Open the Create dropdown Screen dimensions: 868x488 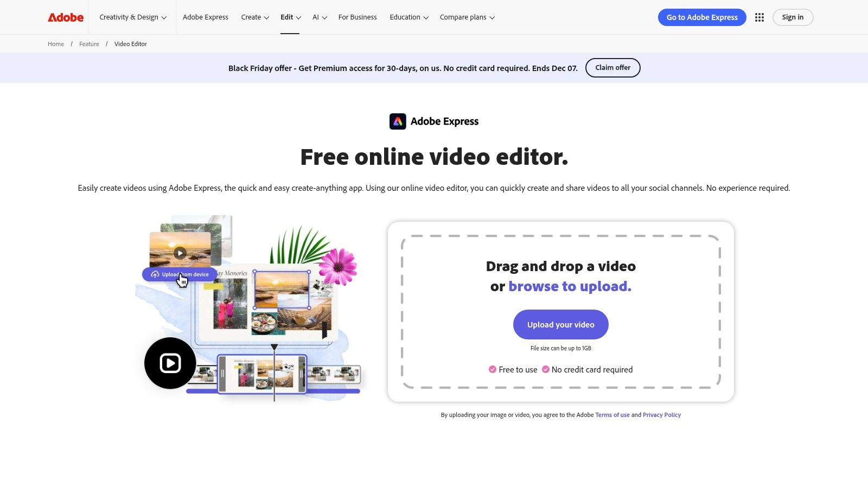254,17
